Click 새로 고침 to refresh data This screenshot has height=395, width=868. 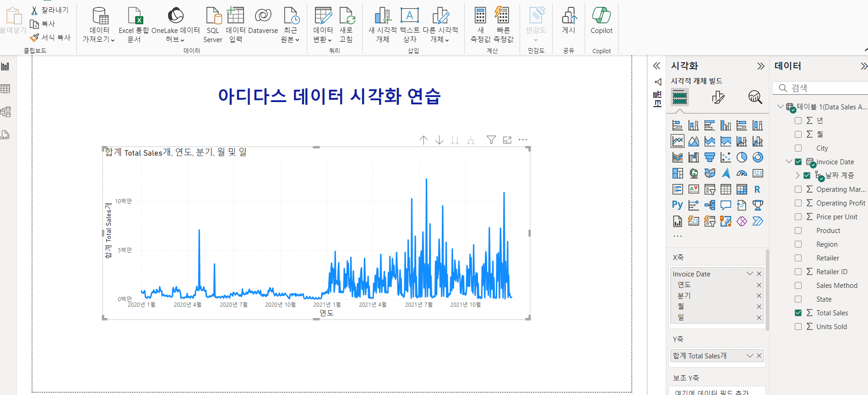[x=346, y=25]
